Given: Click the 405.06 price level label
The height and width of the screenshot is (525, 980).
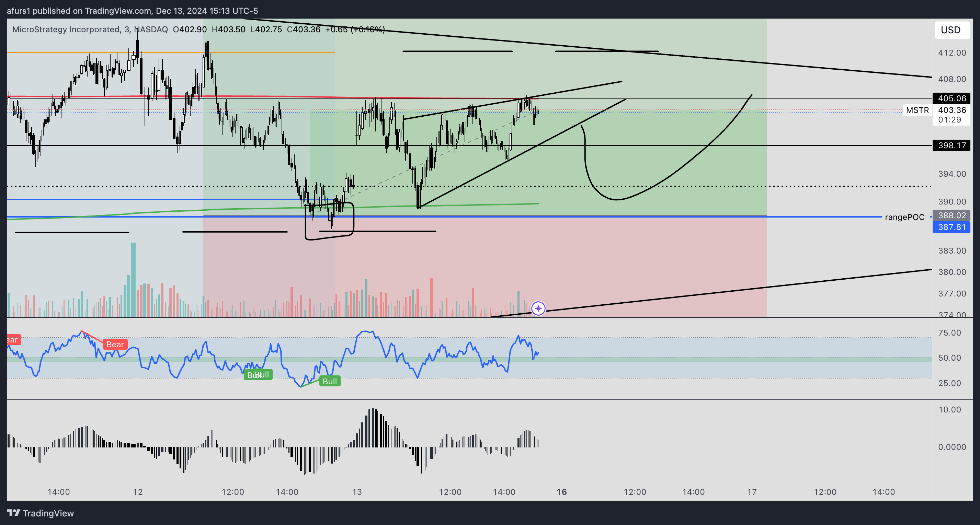Looking at the screenshot, I should (x=951, y=98).
